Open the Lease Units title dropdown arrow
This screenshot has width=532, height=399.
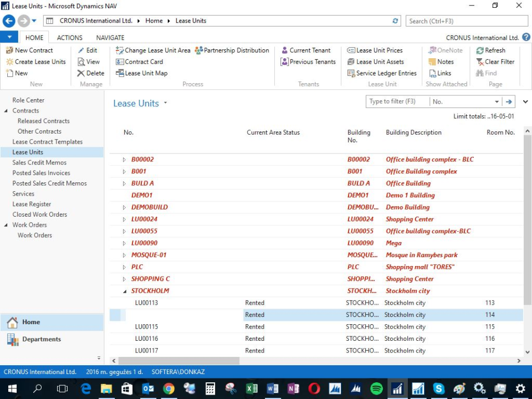tap(165, 103)
